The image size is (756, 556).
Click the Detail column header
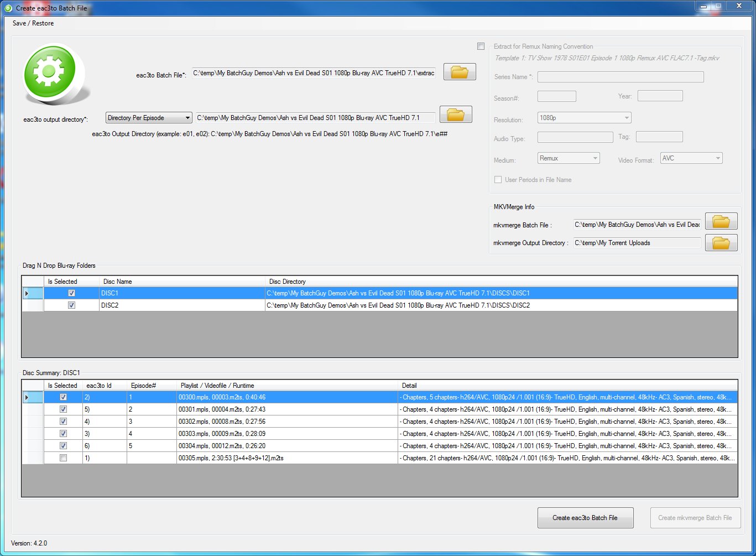pyautogui.click(x=567, y=386)
